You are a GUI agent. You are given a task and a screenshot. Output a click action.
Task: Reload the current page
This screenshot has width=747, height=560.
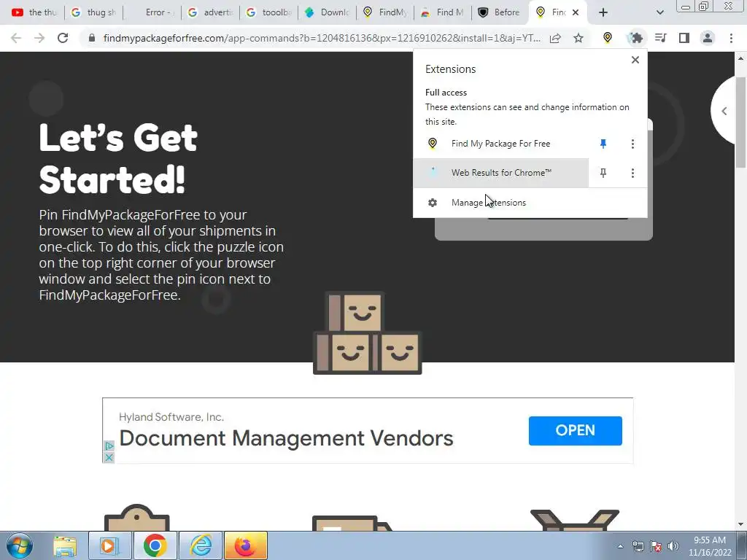pyautogui.click(x=63, y=38)
